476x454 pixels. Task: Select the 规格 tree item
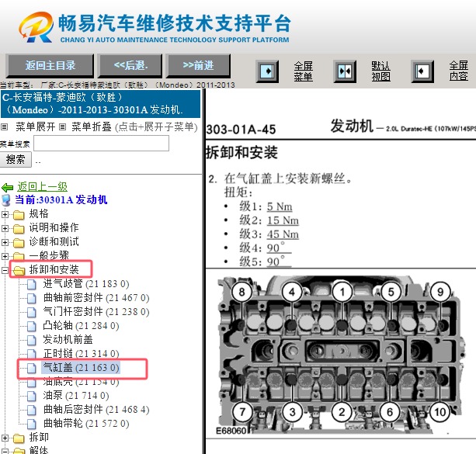coord(39,214)
